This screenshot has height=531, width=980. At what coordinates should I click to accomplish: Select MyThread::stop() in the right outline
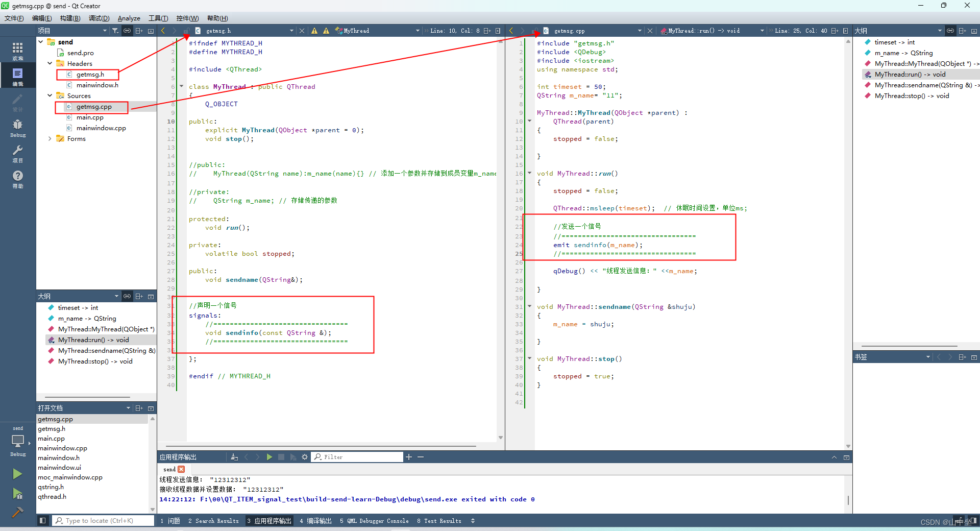coord(912,95)
